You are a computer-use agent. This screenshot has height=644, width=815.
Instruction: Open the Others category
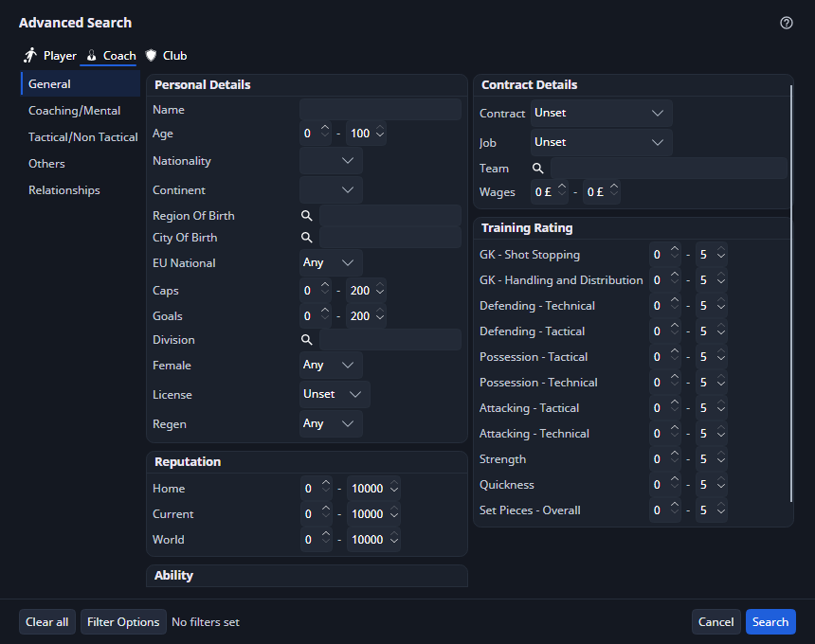(x=81, y=163)
